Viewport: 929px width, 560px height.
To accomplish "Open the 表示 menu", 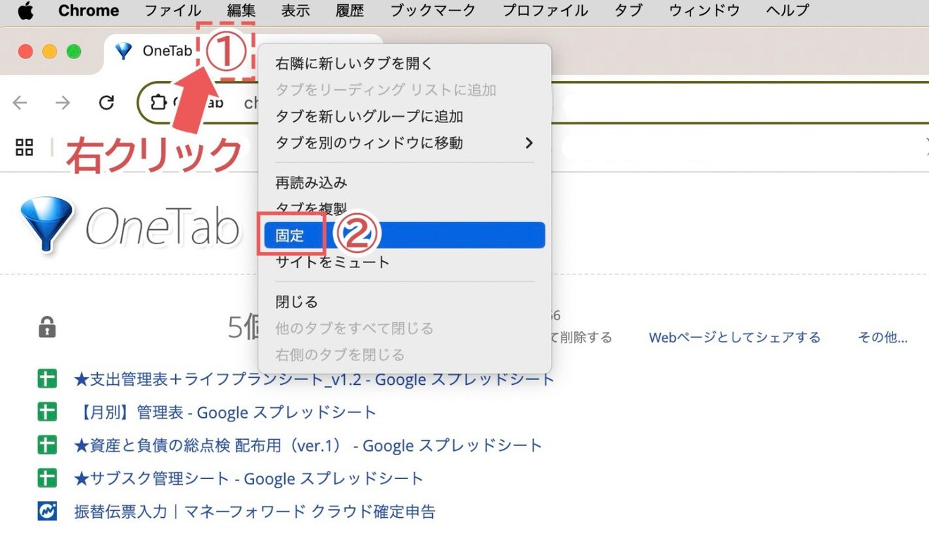I will 296,11.
